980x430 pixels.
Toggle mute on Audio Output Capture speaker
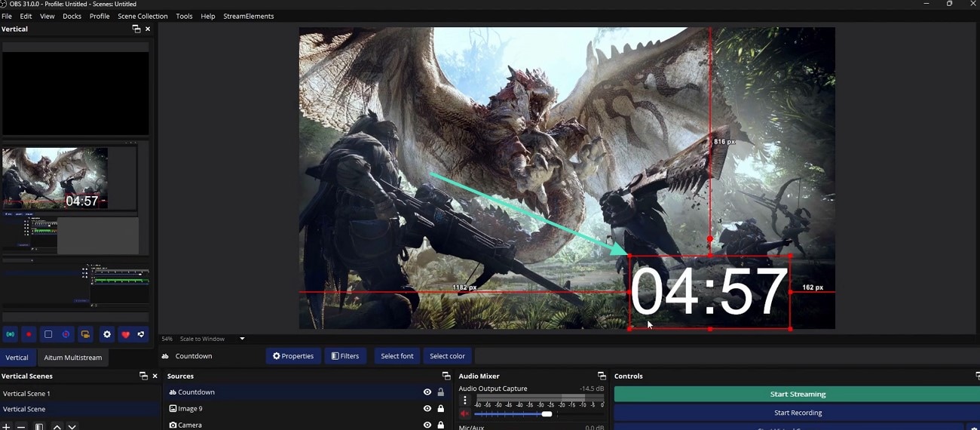click(x=465, y=413)
